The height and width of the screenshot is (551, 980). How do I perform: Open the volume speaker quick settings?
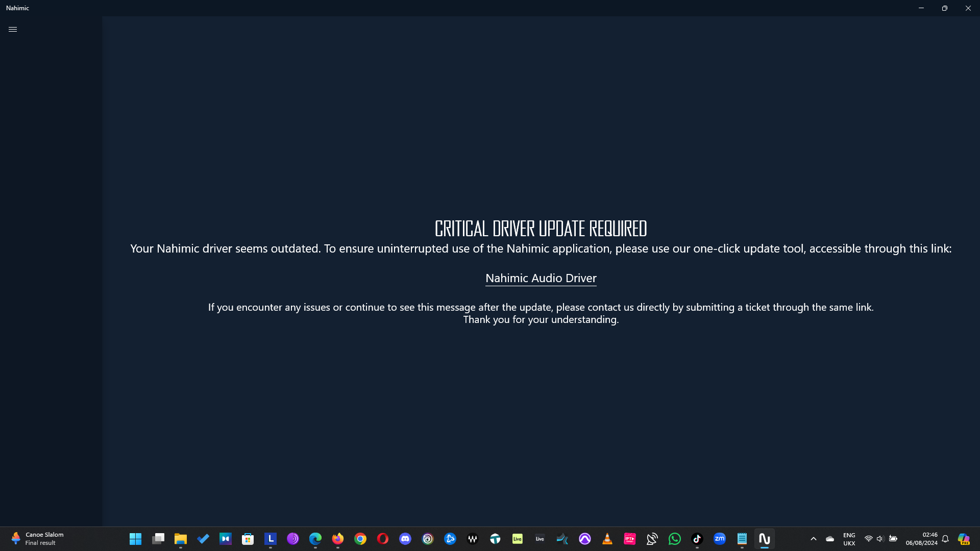pyautogui.click(x=880, y=539)
